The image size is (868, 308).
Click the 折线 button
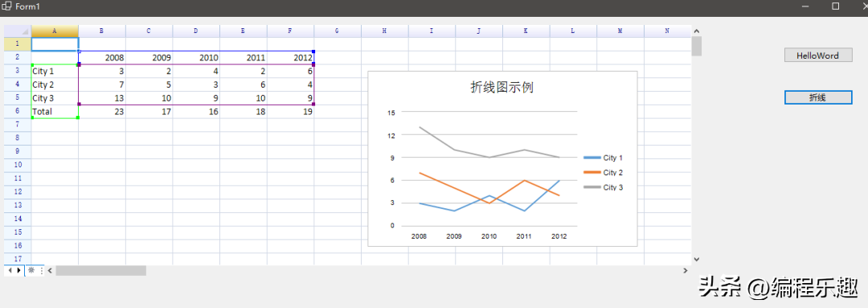click(817, 97)
